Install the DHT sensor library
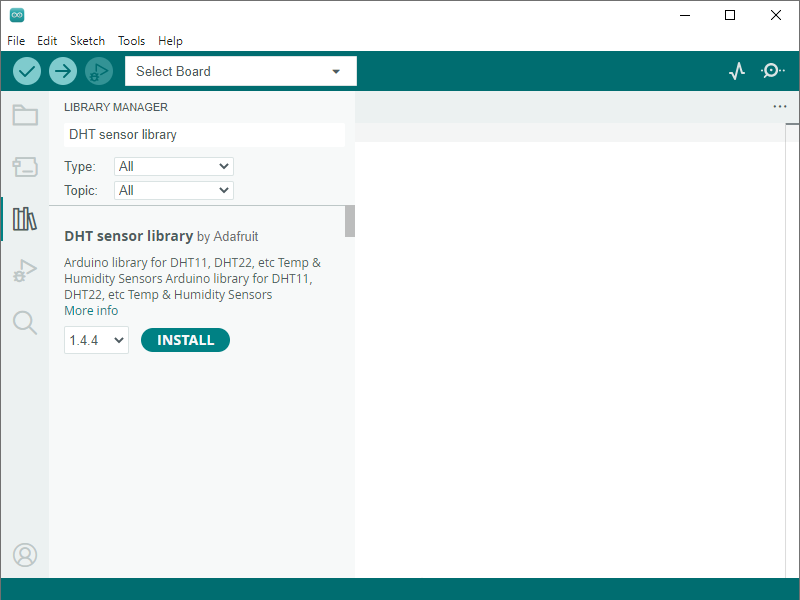Image resolution: width=800 pixels, height=600 pixels. pyautogui.click(x=185, y=340)
